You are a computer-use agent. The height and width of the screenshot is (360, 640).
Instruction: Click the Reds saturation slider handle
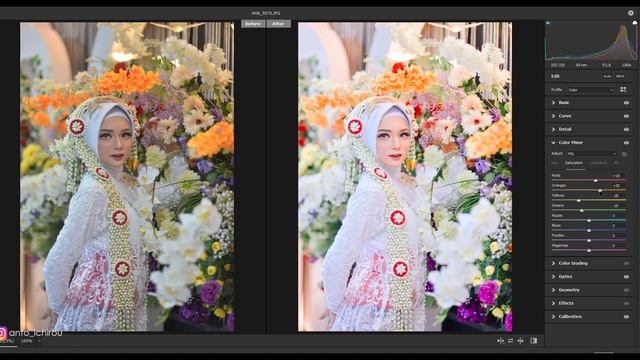click(596, 180)
